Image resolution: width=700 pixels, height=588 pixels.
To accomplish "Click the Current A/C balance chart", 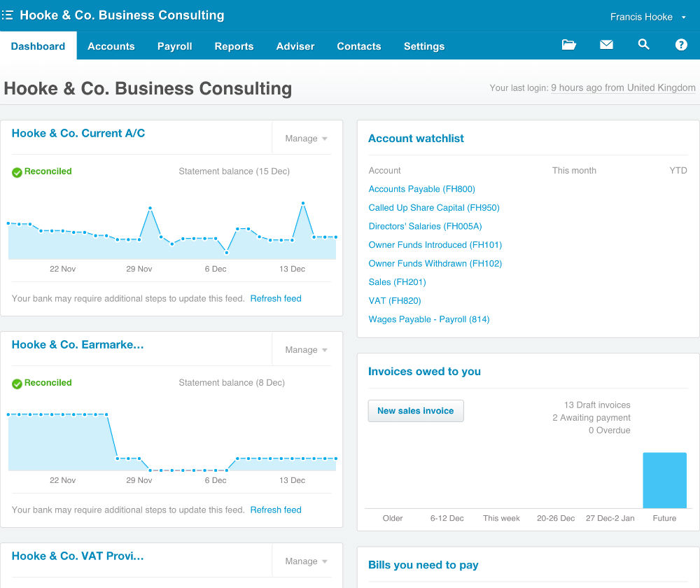I will coord(172,231).
